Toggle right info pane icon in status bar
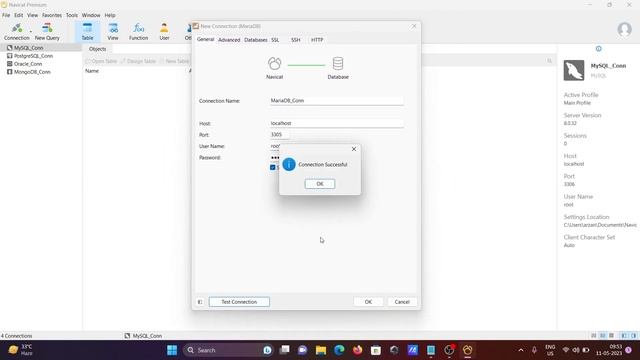 click(x=633, y=336)
